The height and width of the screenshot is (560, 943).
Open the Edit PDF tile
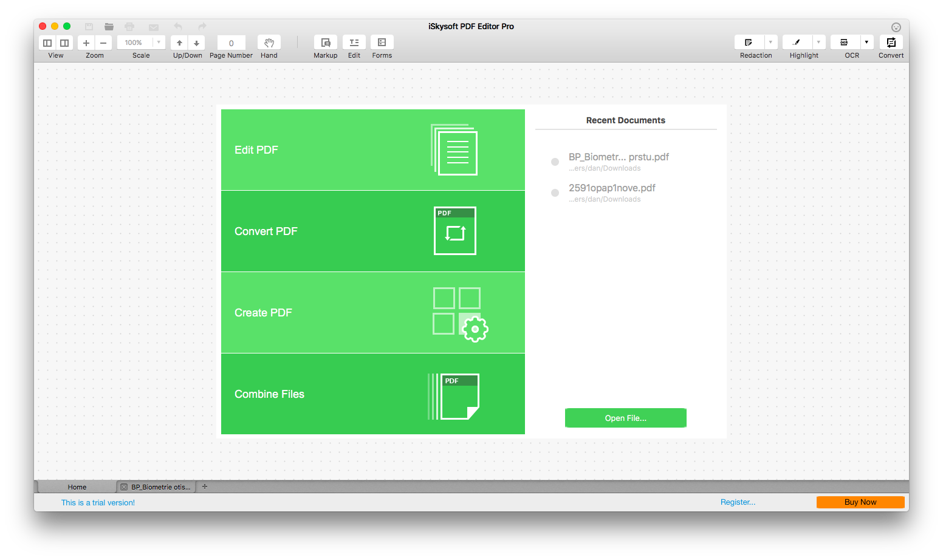coord(373,150)
